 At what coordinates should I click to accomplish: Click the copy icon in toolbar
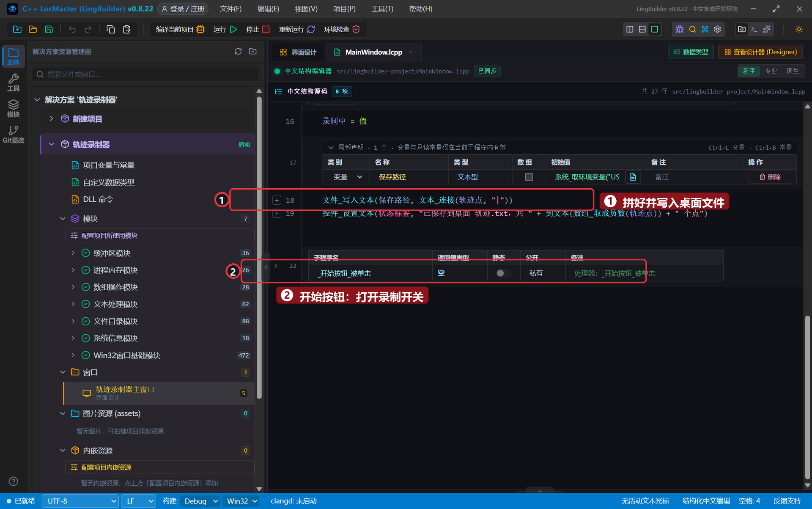coord(111,29)
